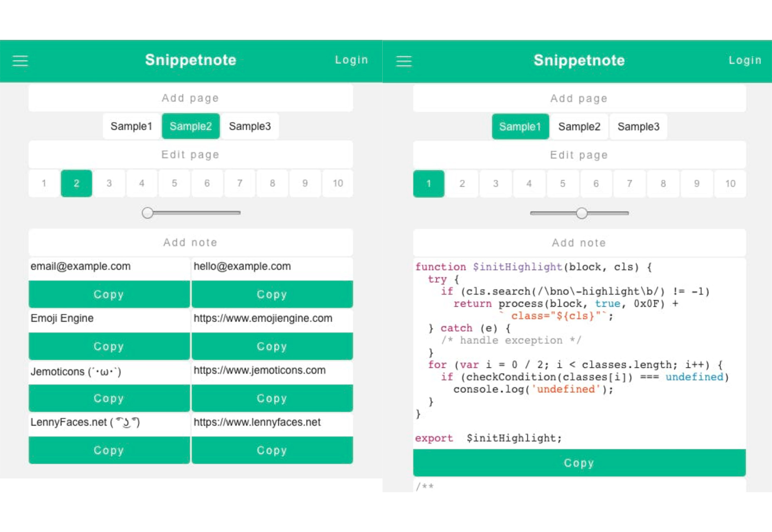Click Add note in right panel
Screen dimensions: 772x532
coord(579,243)
